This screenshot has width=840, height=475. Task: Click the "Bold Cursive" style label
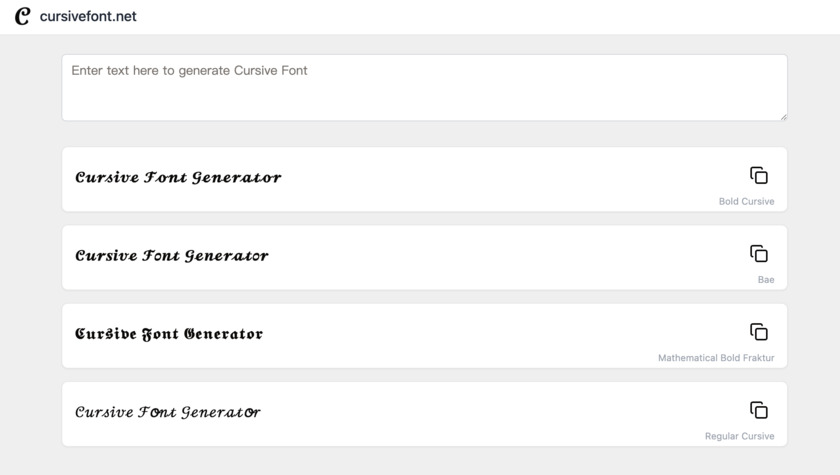pos(746,202)
